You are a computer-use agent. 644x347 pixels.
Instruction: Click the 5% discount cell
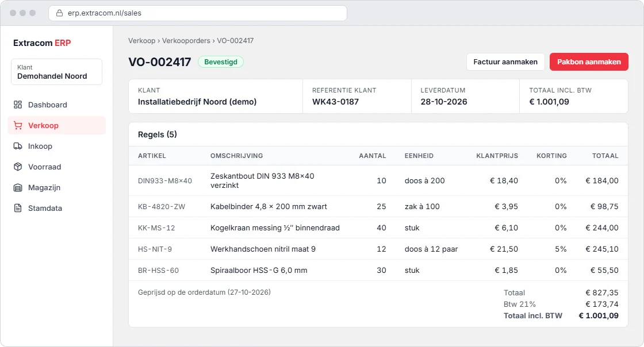[561, 249]
